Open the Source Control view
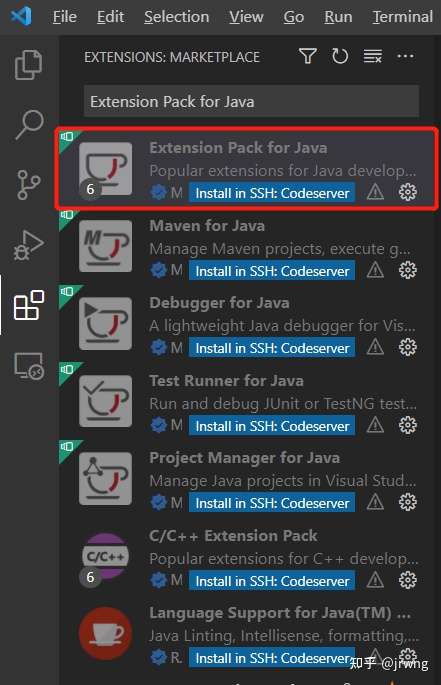441x685 pixels. (29, 185)
